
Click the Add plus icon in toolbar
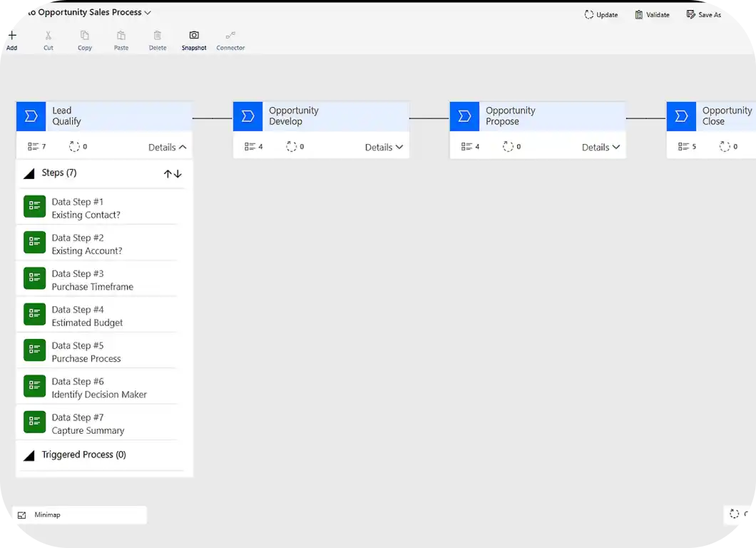pyautogui.click(x=11, y=36)
